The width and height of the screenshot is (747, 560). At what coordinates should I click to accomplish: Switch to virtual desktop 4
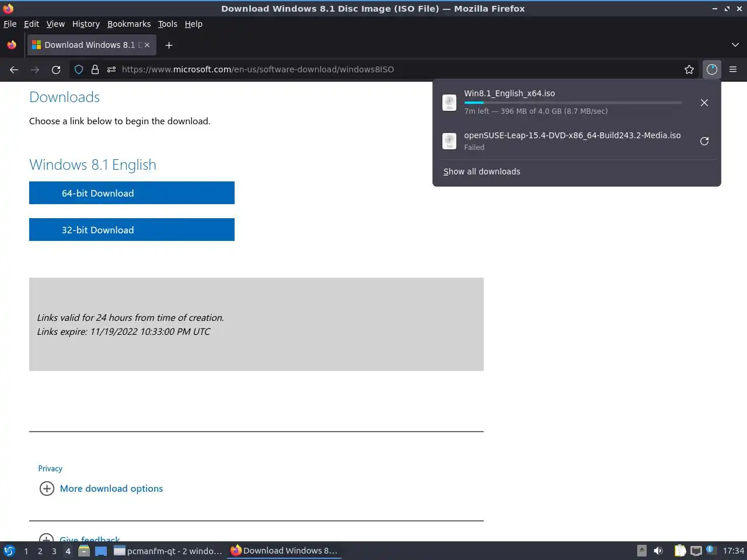coord(68,551)
